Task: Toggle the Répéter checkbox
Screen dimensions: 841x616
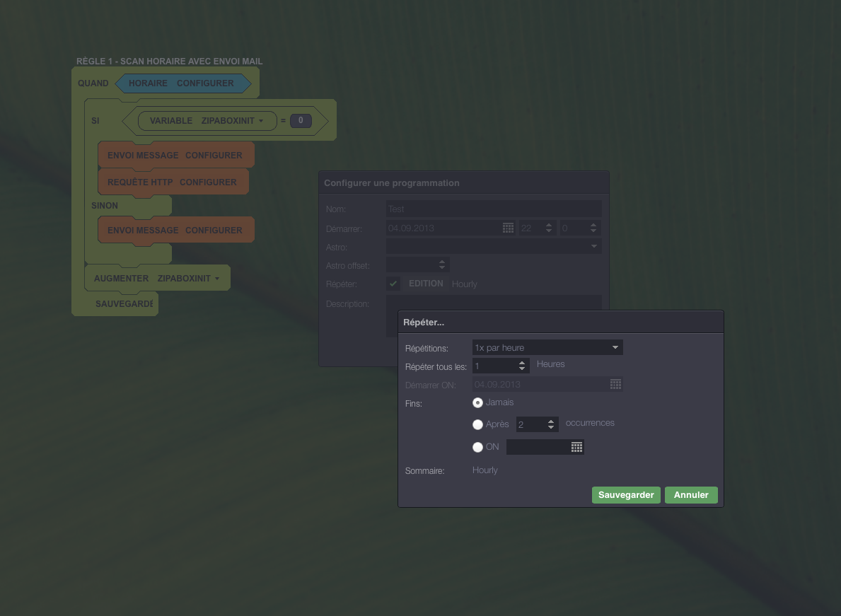Action: tap(393, 284)
